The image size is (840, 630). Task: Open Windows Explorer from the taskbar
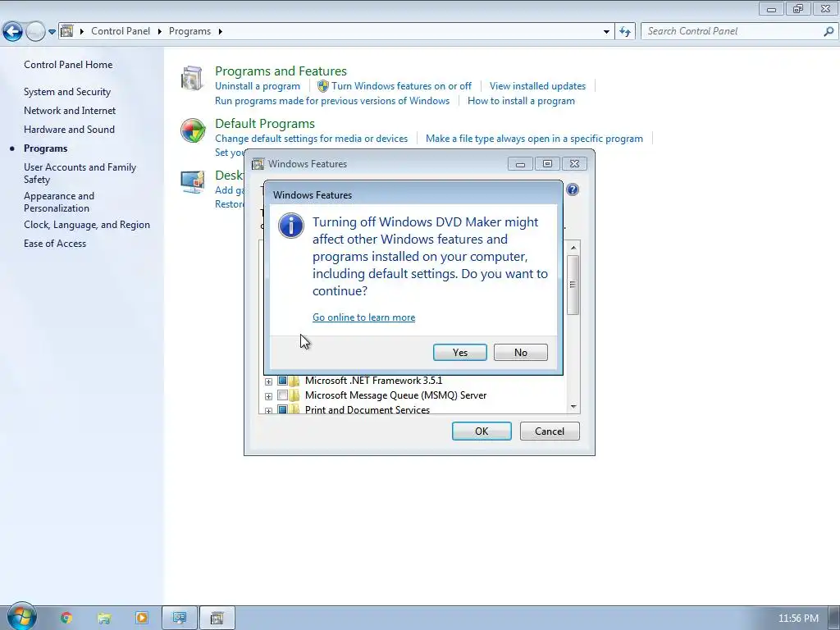click(x=104, y=619)
